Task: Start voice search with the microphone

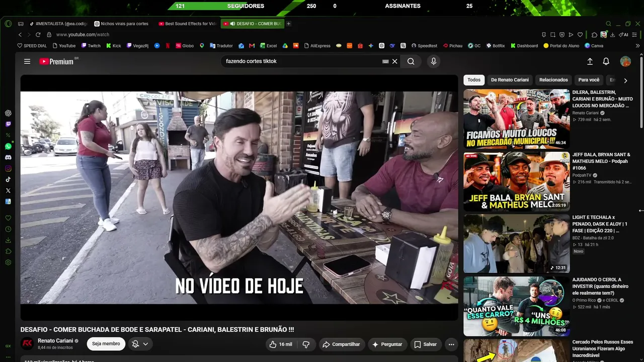Action: pyautogui.click(x=434, y=61)
